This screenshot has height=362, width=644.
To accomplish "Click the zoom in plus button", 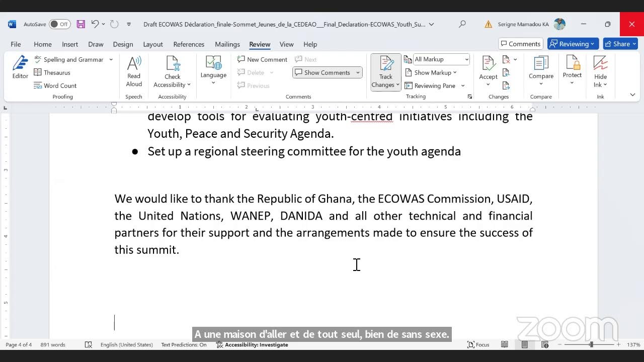I will coord(618,344).
